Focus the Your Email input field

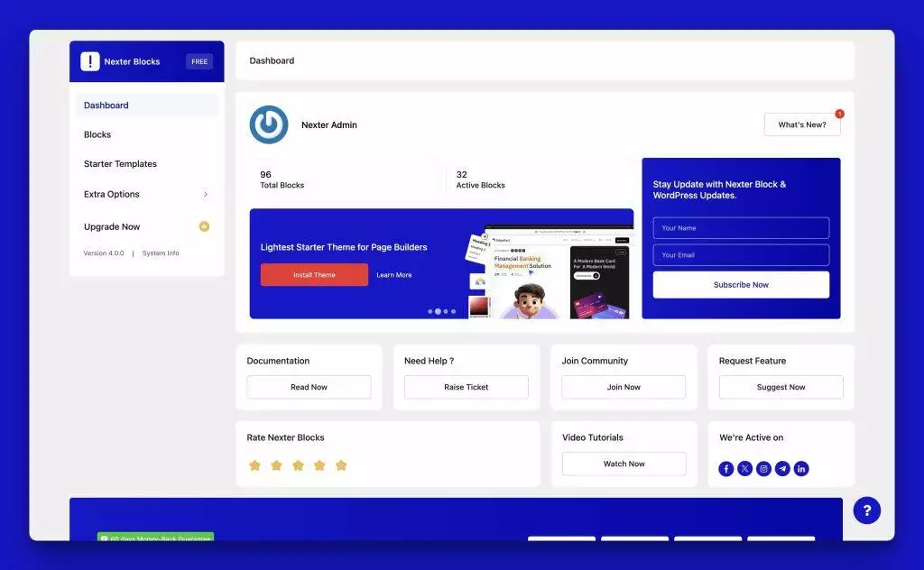coord(741,255)
